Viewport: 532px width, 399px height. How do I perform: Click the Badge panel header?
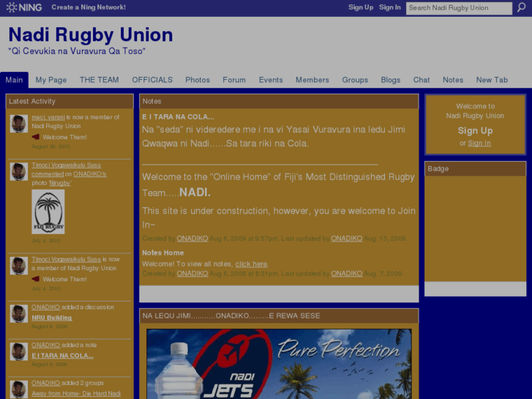pos(475,169)
